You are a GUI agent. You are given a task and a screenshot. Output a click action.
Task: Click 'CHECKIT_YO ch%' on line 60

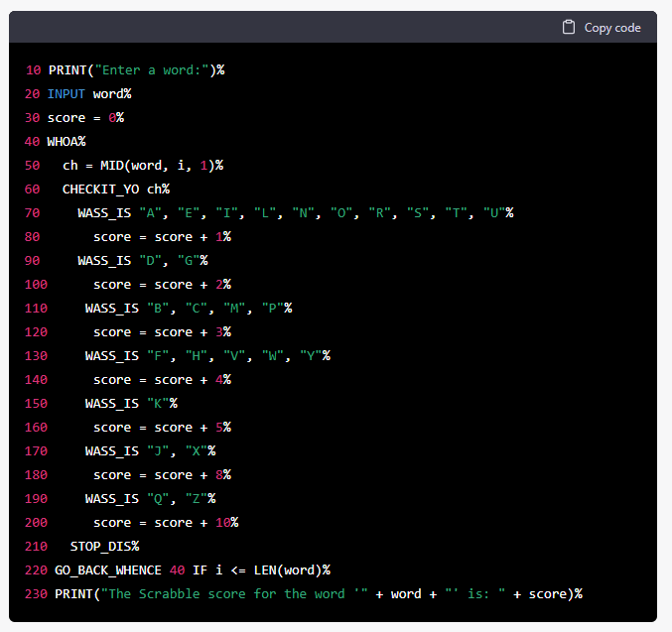click(116, 189)
